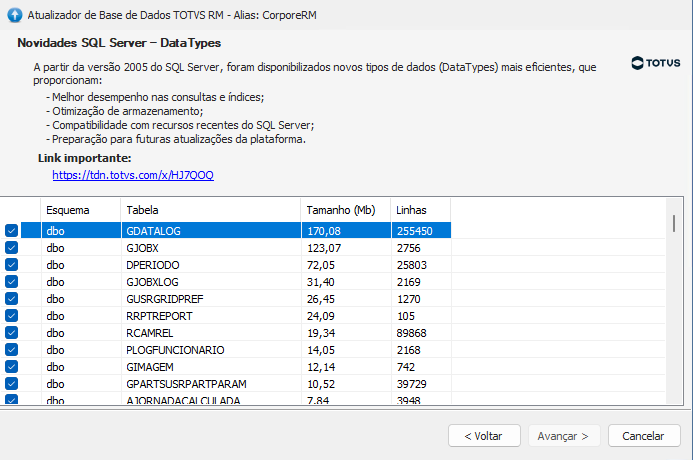Sort by the Linhas column header

click(x=420, y=210)
